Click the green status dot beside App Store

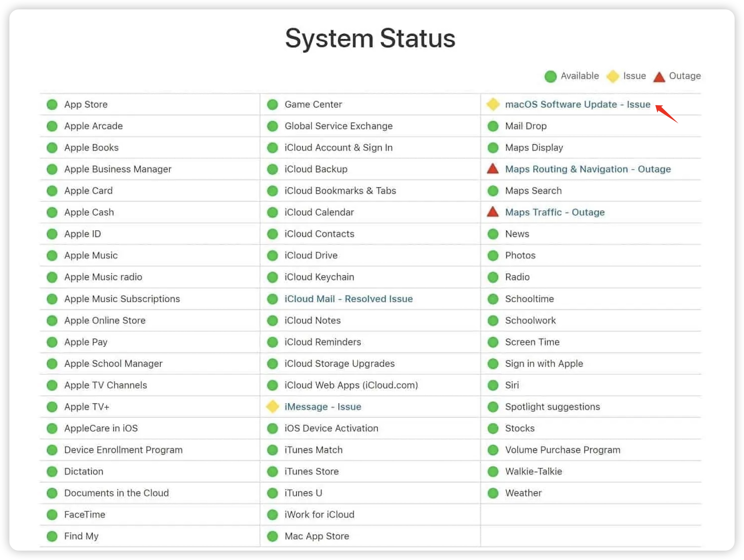[52, 105]
